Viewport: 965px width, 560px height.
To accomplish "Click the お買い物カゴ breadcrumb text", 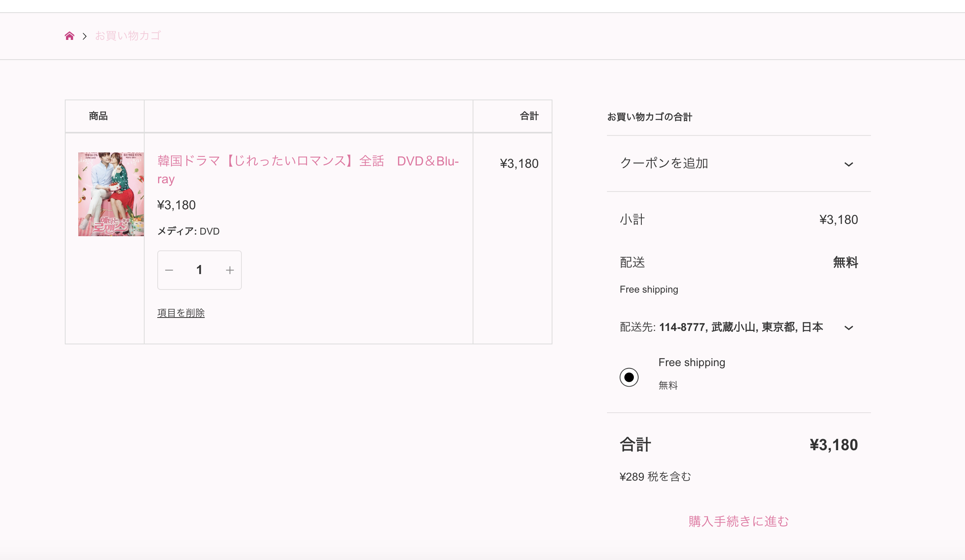I will coord(128,36).
